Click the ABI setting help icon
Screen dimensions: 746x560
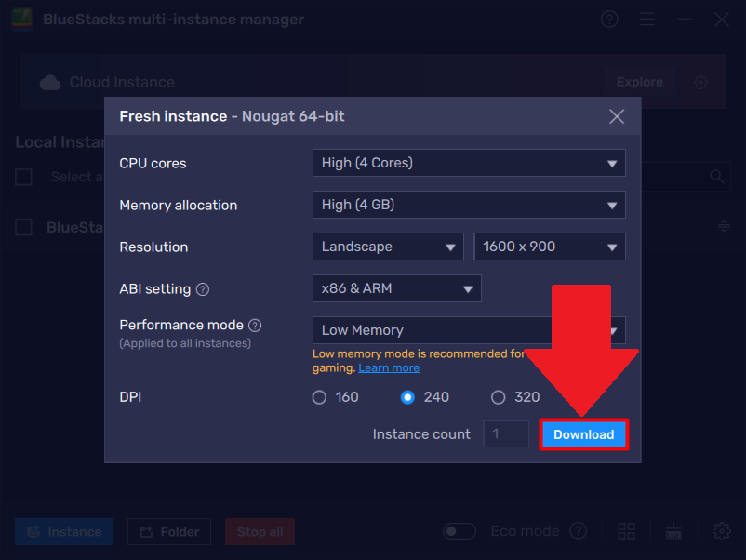(x=203, y=289)
